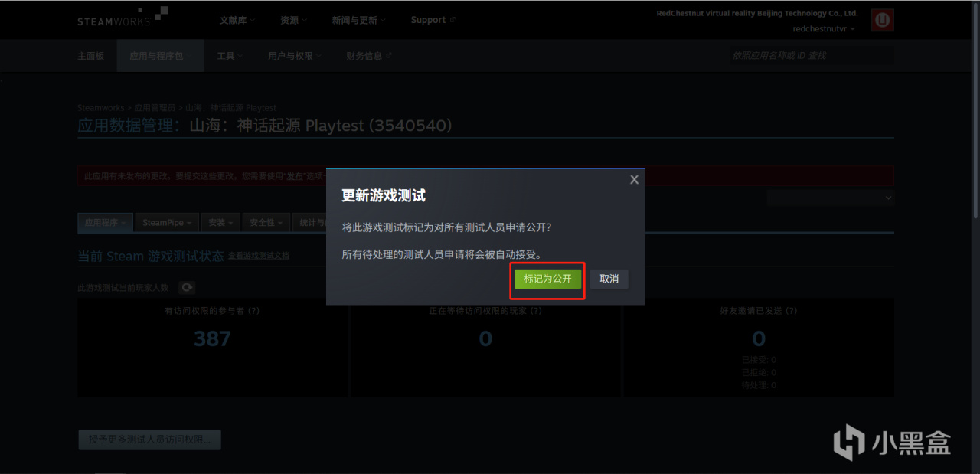Screen dimensions: 980x474
Task: Click the page title 应用数据管理 heading
Action: click(265, 126)
